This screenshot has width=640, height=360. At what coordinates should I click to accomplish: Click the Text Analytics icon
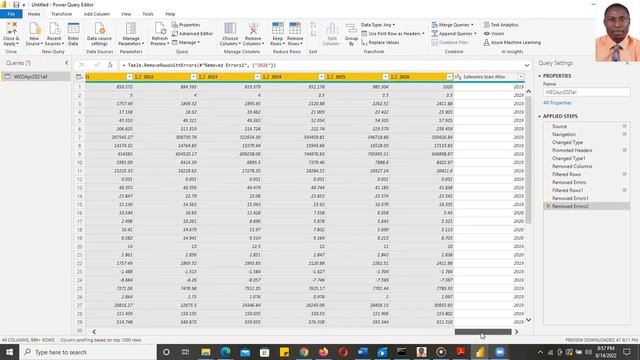(x=501, y=25)
